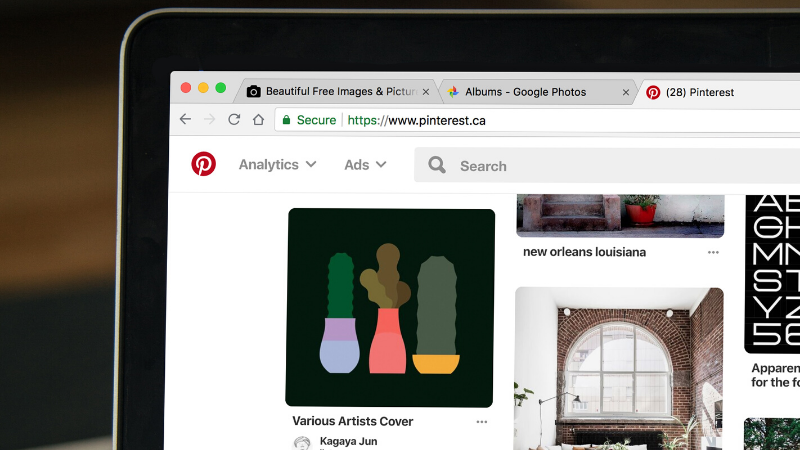800x450 pixels.
Task: Click the browser forward arrow
Action: click(x=209, y=119)
